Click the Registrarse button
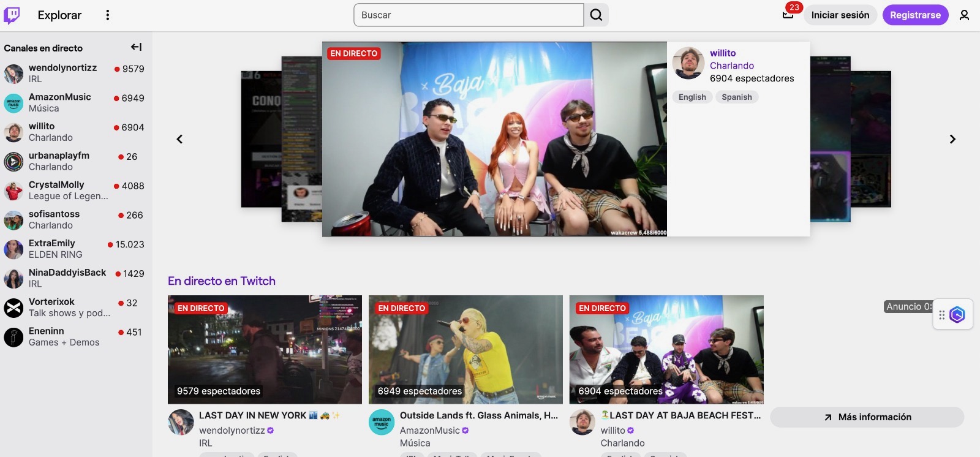This screenshot has height=457, width=980. (x=915, y=15)
